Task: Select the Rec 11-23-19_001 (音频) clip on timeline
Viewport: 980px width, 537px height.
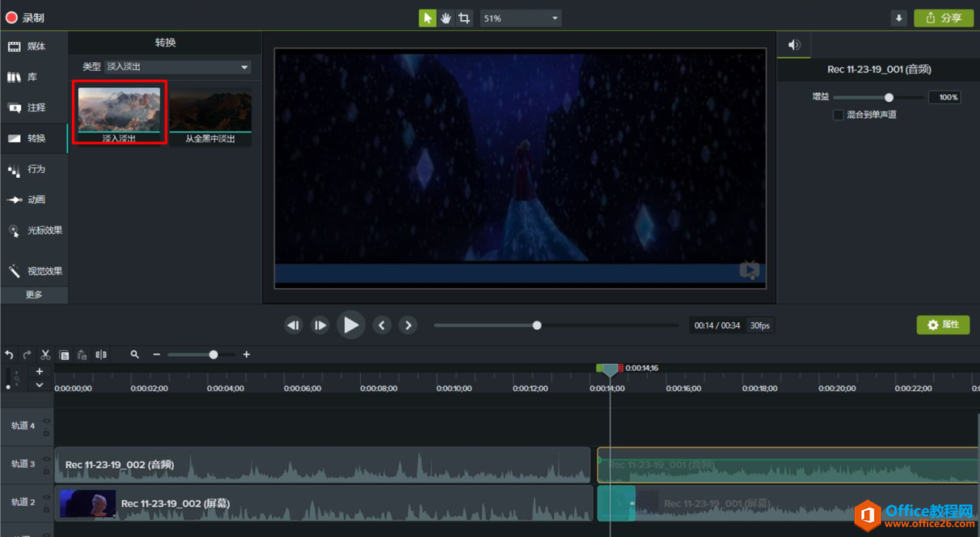Action: [x=788, y=465]
